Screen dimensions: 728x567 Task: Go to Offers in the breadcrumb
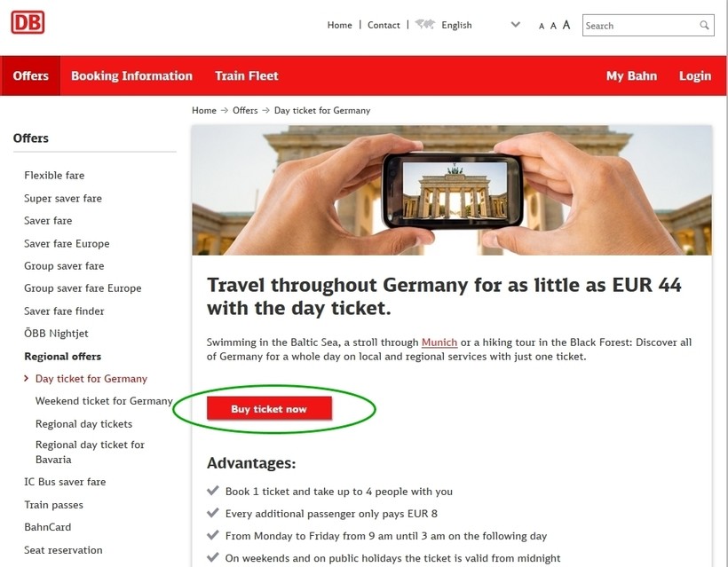click(x=245, y=110)
